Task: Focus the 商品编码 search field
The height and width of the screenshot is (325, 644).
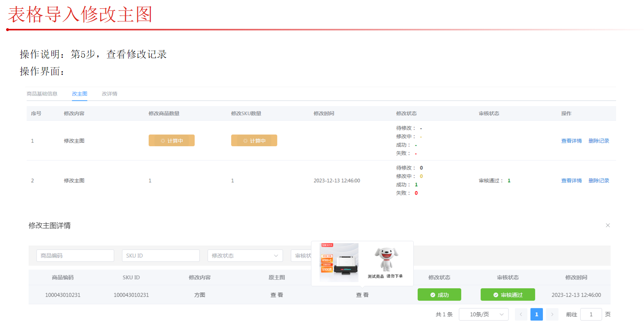Action: 75,256
